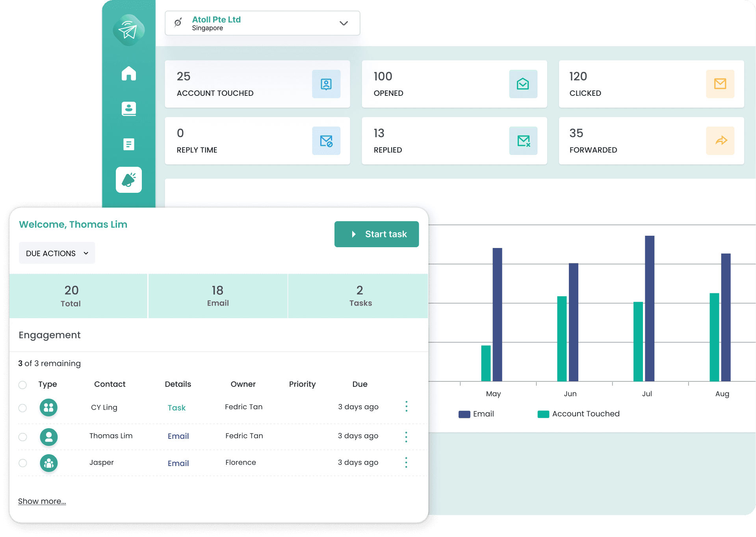The image size is (756, 537).
Task: Click the group icon next to CY Ling
Action: pos(48,408)
